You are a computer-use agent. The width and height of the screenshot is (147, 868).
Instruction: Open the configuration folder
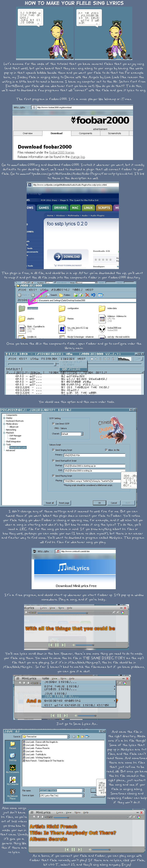(69, 308)
